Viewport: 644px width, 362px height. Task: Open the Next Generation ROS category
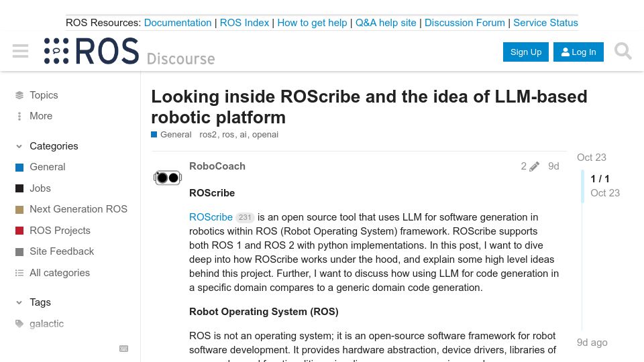click(78, 209)
